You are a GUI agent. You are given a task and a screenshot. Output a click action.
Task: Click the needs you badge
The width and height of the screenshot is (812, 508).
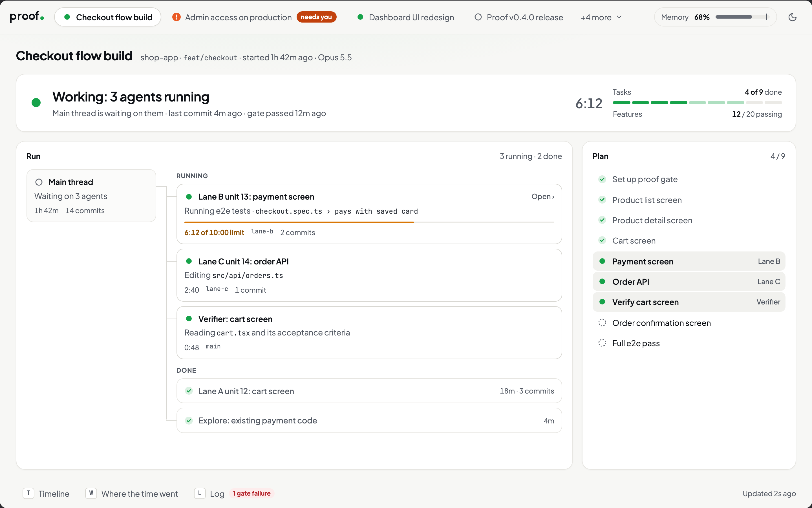316,17
